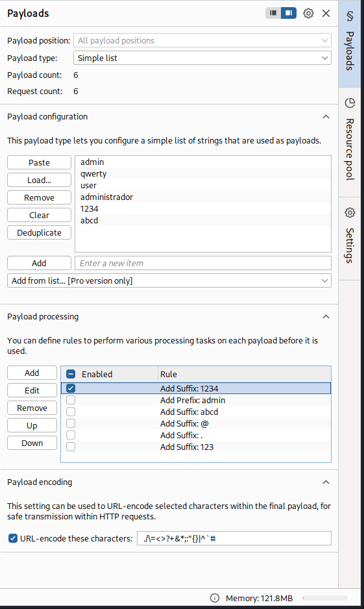
Task: Click the Paste button
Action: tap(39, 162)
